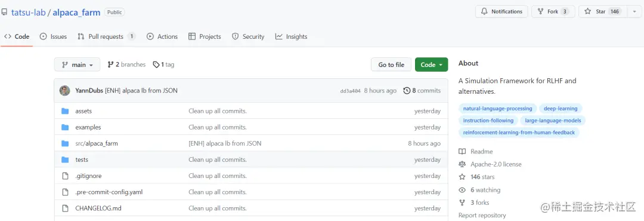Click the star icon beside 146 stars
Image resolution: width=644 pixels, height=221 pixels.
tap(462, 177)
